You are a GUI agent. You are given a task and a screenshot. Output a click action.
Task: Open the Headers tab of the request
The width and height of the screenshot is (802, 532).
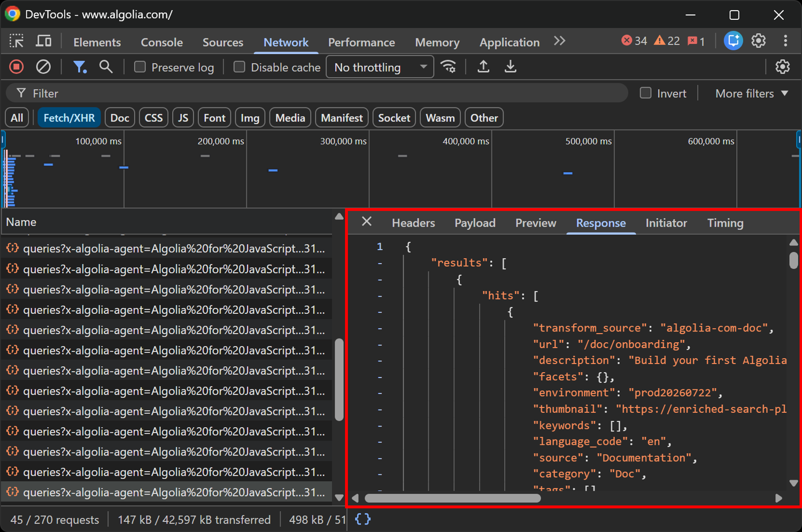pyautogui.click(x=413, y=222)
